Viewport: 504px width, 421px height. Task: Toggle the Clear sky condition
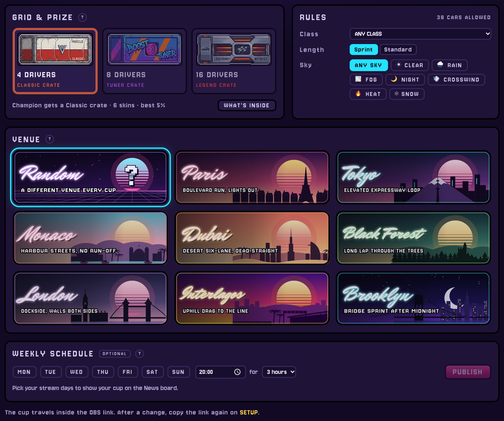pyautogui.click(x=409, y=65)
